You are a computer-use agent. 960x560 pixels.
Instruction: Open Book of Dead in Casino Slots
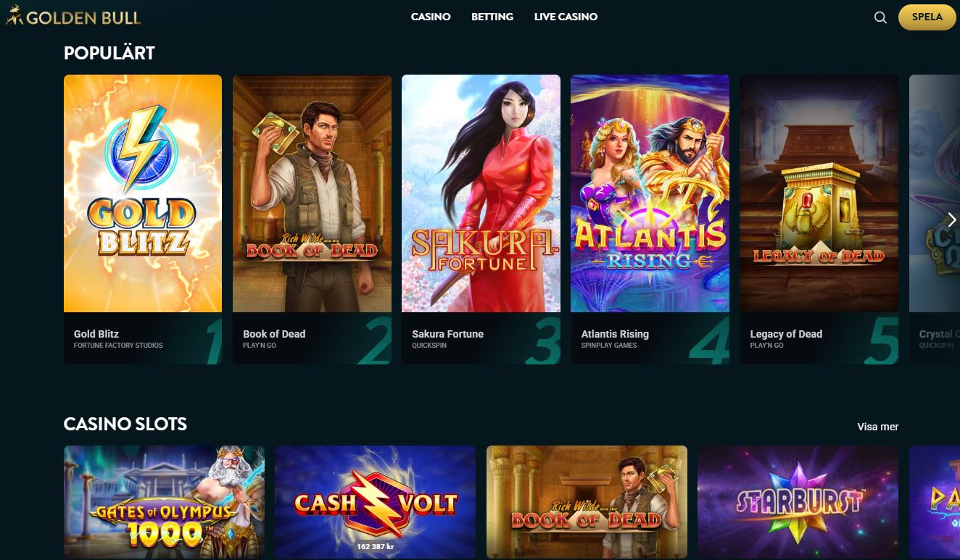pyautogui.click(x=587, y=502)
